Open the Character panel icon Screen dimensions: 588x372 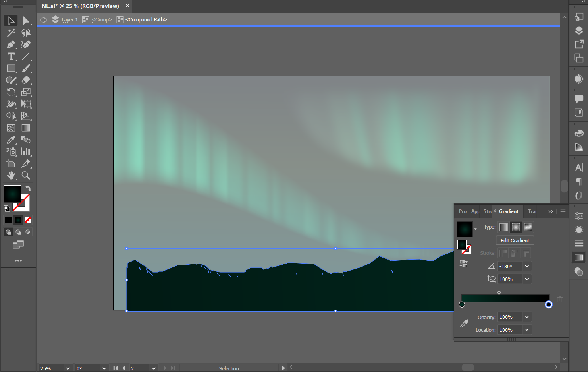(x=579, y=167)
